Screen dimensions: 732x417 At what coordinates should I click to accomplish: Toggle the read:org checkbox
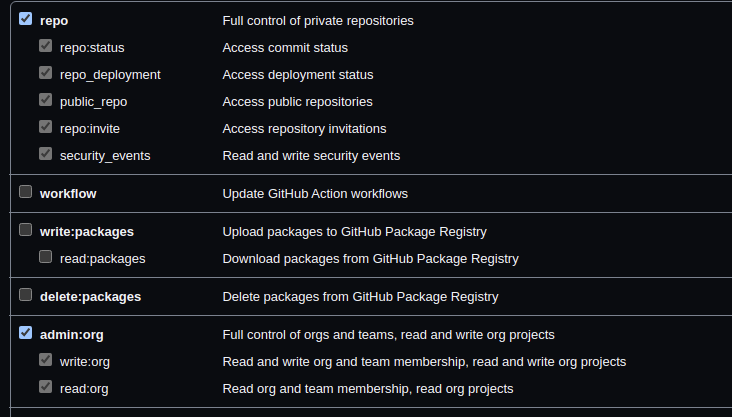tap(46, 387)
